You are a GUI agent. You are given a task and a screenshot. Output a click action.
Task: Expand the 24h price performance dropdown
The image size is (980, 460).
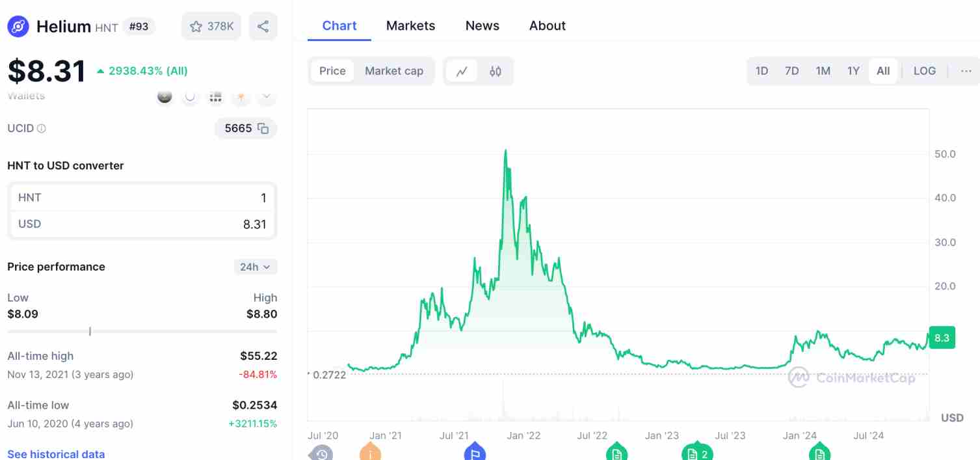(x=256, y=267)
